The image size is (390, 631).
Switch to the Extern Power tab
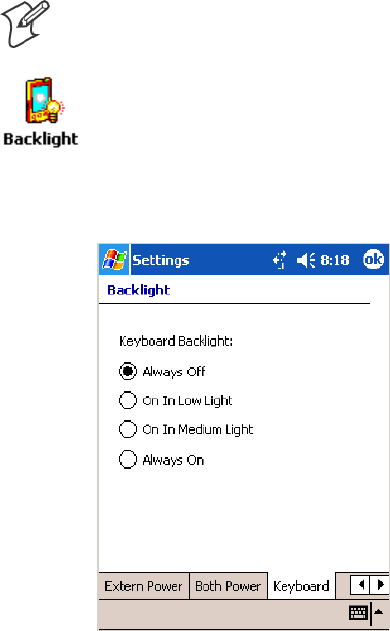(x=144, y=586)
